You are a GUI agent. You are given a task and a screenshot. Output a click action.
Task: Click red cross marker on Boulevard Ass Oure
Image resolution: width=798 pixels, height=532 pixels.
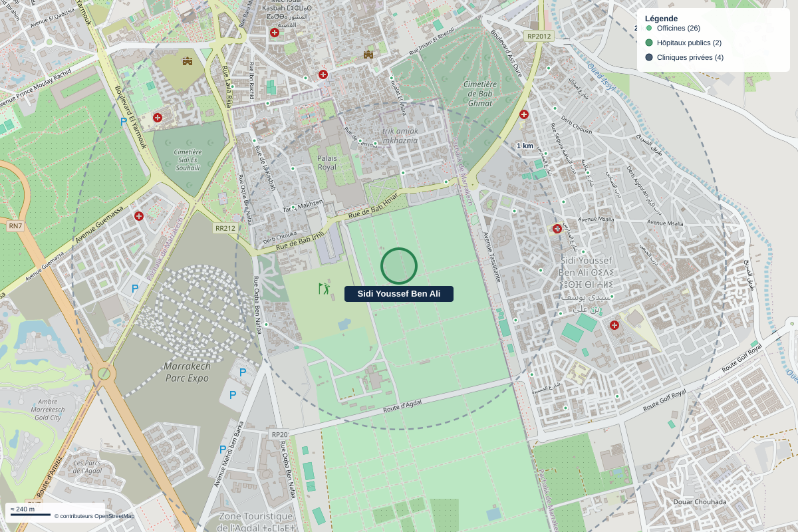[524, 114]
